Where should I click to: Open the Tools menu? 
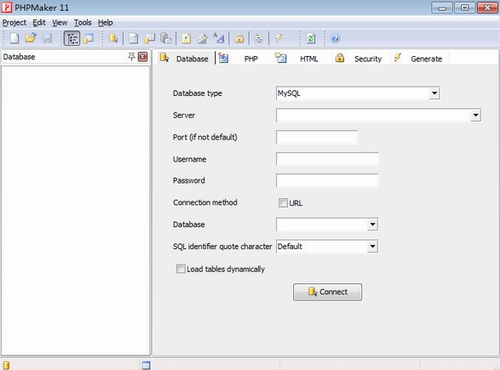click(x=83, y=23)
